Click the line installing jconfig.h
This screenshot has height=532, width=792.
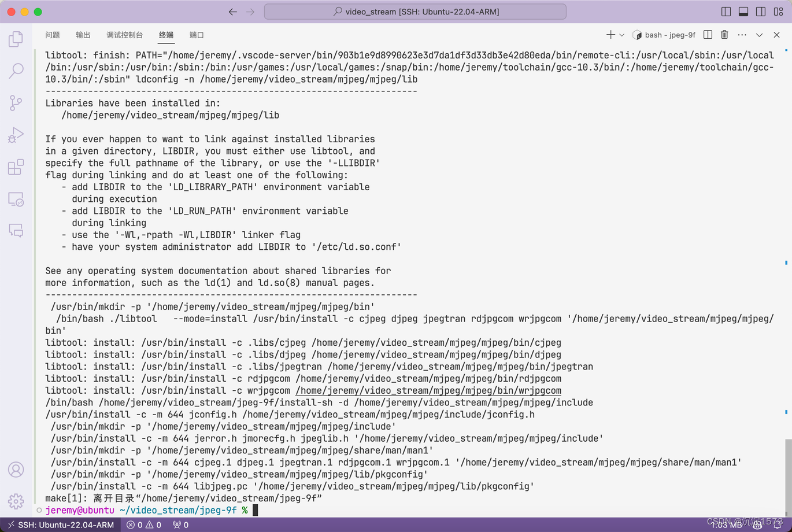click(x=290, y=415)
